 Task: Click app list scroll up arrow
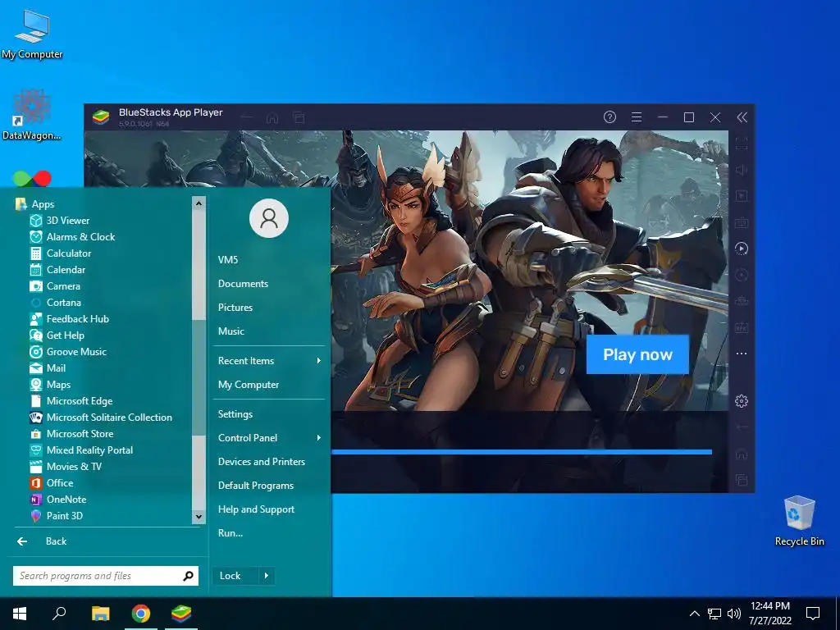pyautogui.click(x=199, y=203)
